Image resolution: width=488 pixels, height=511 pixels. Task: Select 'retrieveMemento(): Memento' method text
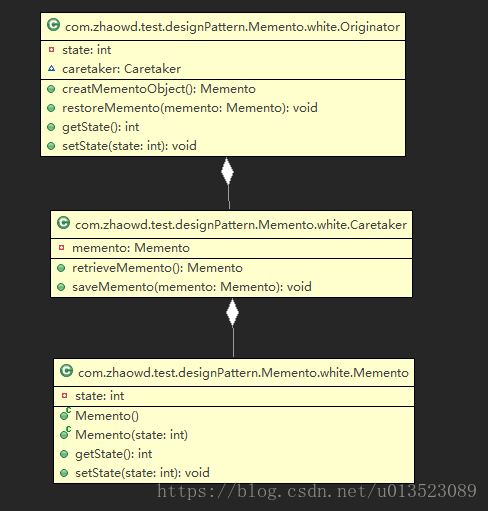(x=157, y=268)
